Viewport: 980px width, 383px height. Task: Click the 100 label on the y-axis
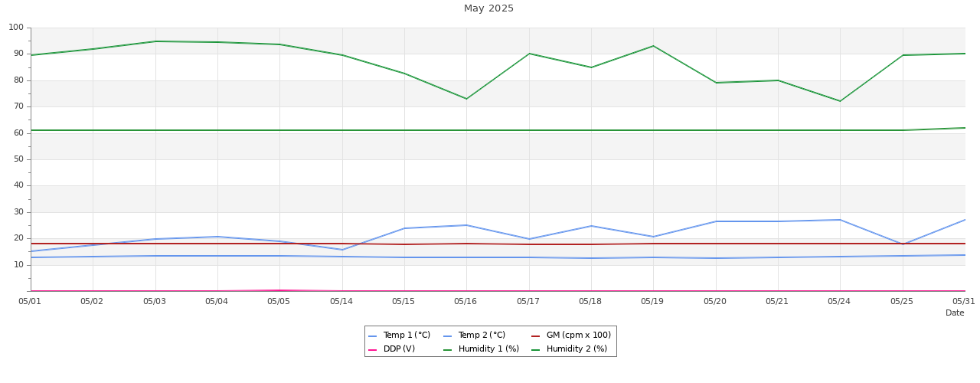point(16,28)
